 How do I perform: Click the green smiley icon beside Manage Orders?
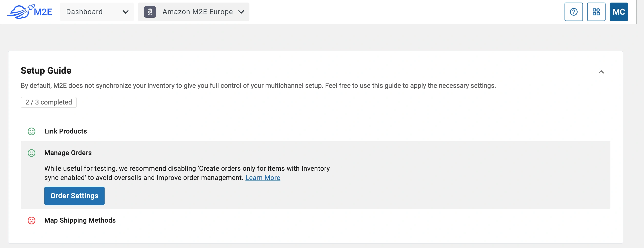[x=31, y=153]
